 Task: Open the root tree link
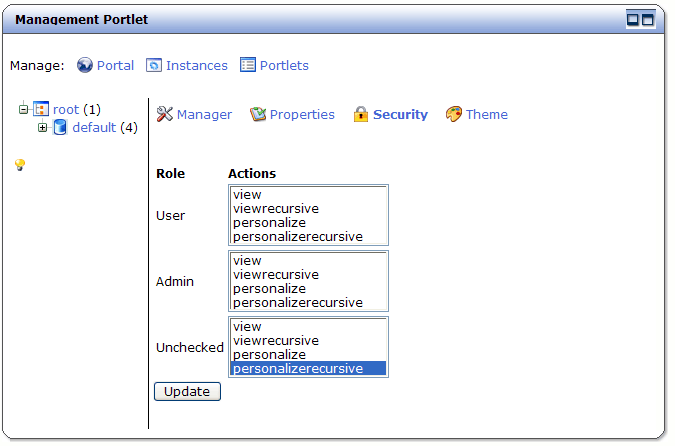[x=66, y=109]
